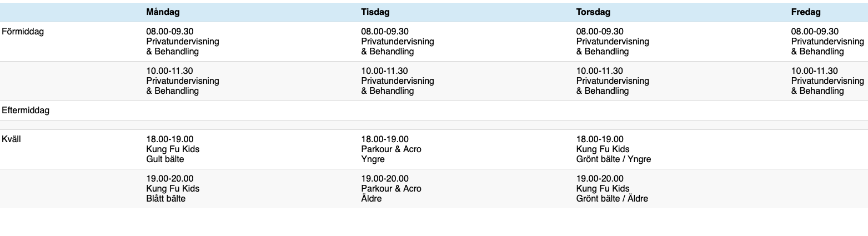
Task: Select the Förmiddag row label
Action: point(23,32)
